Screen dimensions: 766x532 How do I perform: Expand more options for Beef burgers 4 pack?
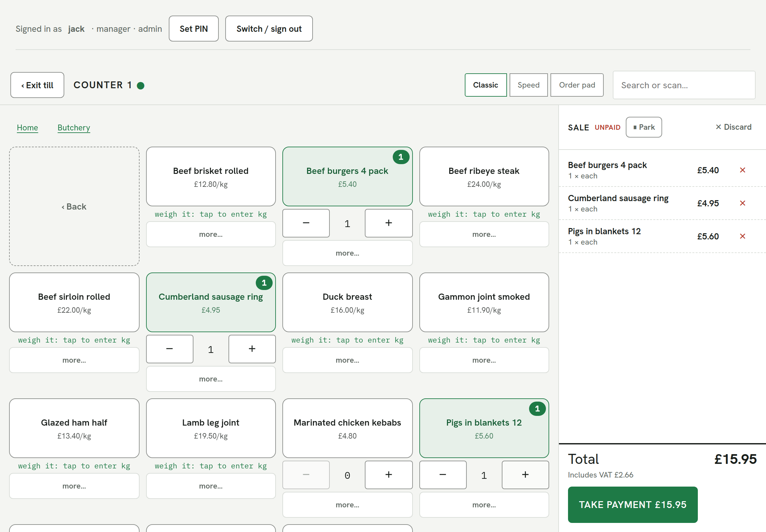(x=348, y=253)
